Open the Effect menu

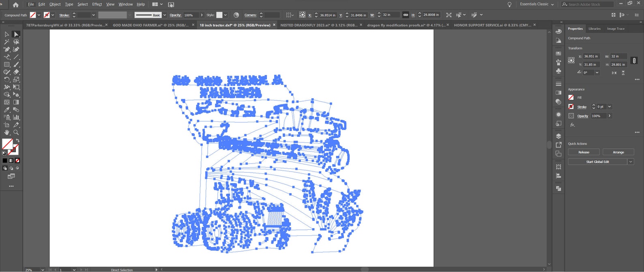[97, 4]
